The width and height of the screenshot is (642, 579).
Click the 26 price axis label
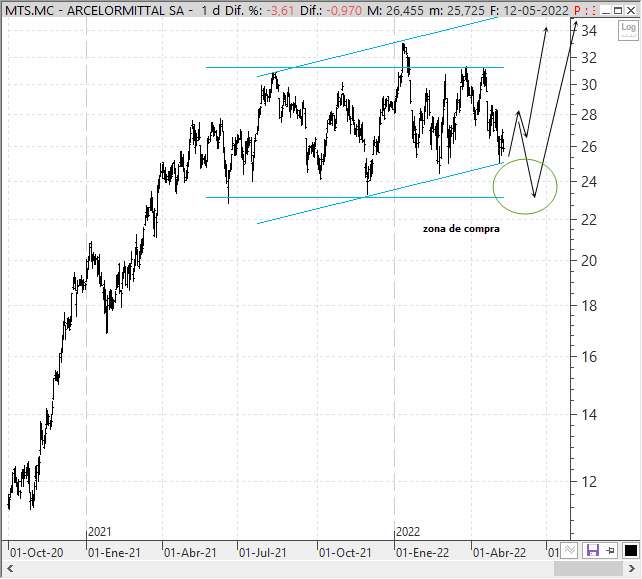pyautogui.click(x=589, y=147)
